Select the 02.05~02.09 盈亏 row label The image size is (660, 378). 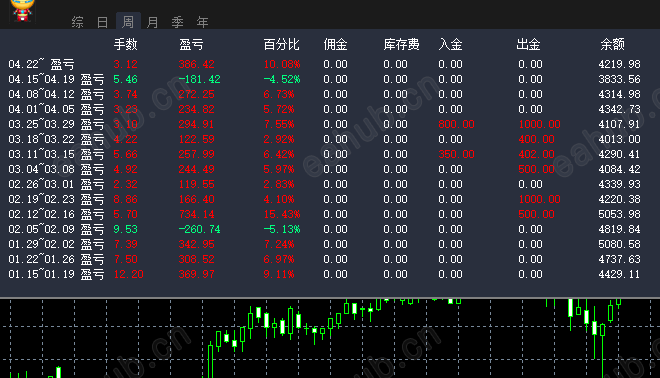pyautogui.click(x=56, y=229)
